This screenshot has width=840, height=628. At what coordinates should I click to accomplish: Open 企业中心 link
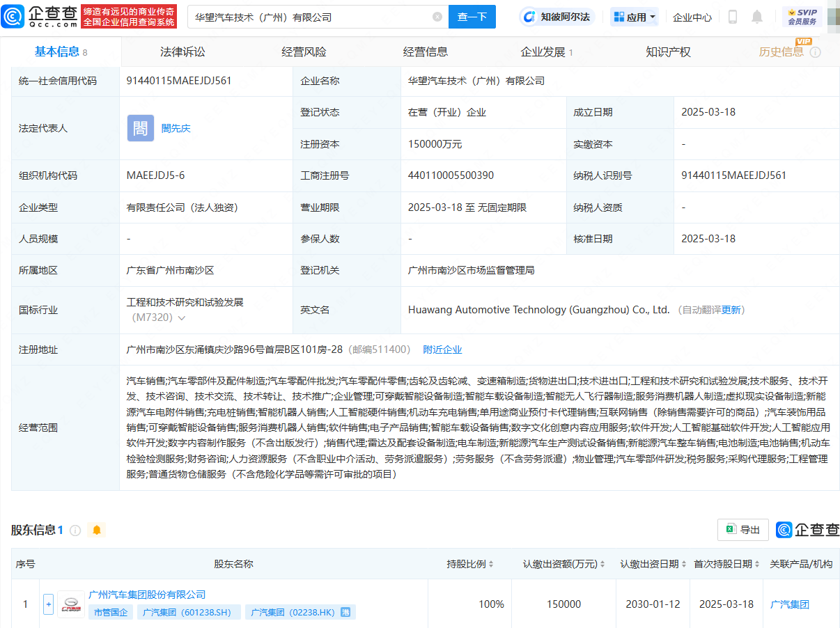pyautogui.click(x=692, y=17)
